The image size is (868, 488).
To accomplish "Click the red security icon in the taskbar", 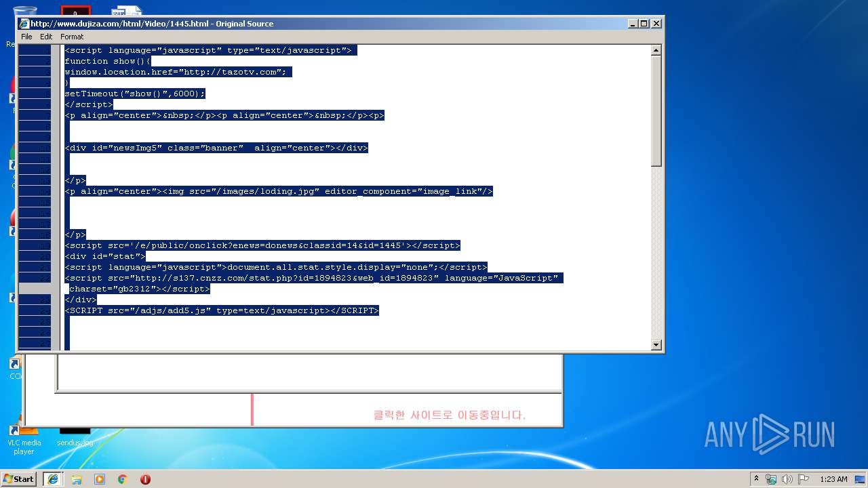I will click(145, 479).
